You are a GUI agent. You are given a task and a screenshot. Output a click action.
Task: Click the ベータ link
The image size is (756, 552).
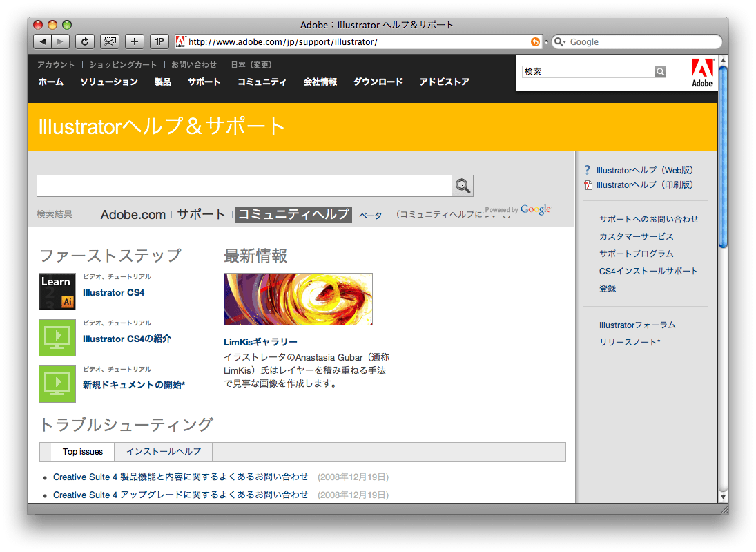pos(370,215)
